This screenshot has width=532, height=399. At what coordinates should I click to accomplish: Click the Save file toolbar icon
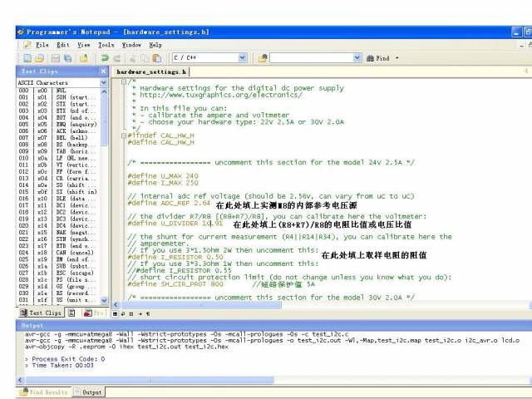click(56, 58)
